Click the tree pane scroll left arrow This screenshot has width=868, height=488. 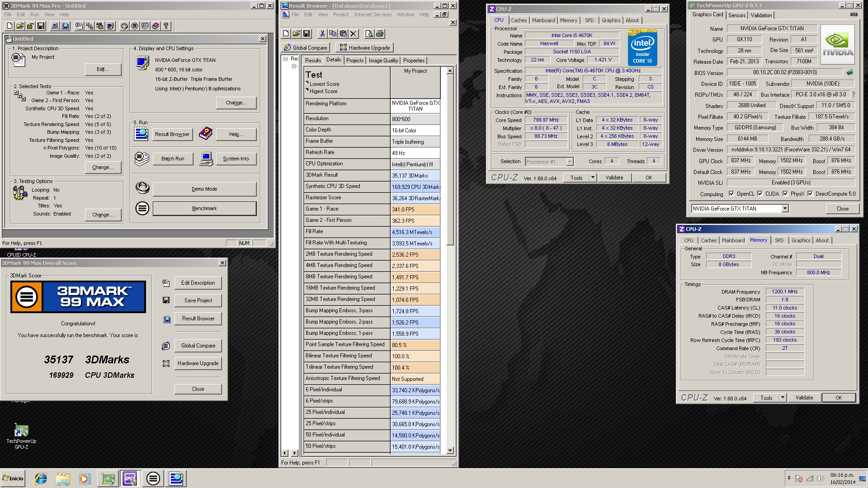285,453
